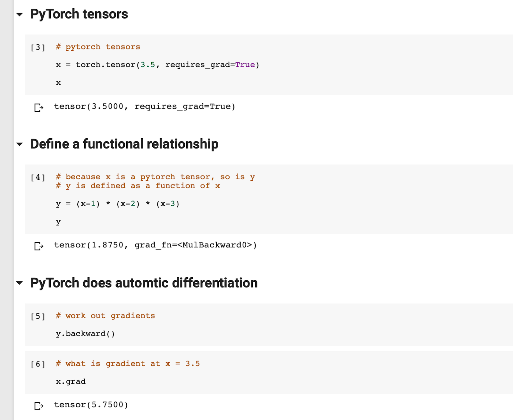Click the output icon beside tensor(5.7500) result
The width and height of the screenshot is (513, 420).
click(38, 405)
